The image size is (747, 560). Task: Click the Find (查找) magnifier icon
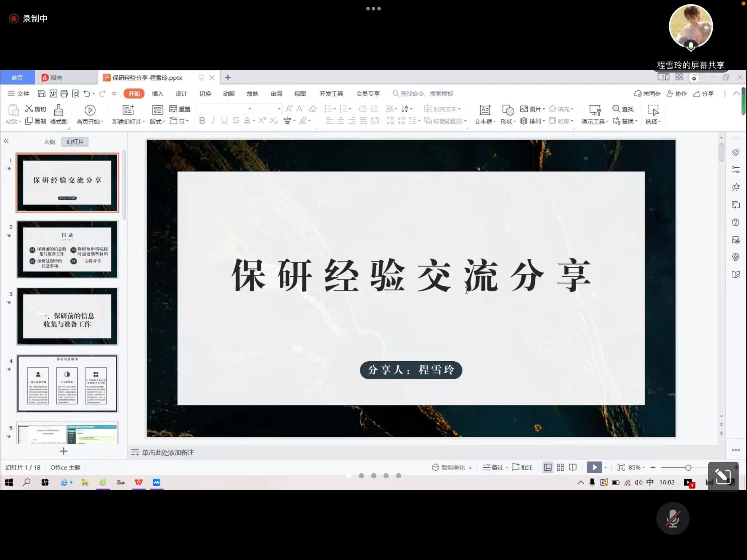616,109
